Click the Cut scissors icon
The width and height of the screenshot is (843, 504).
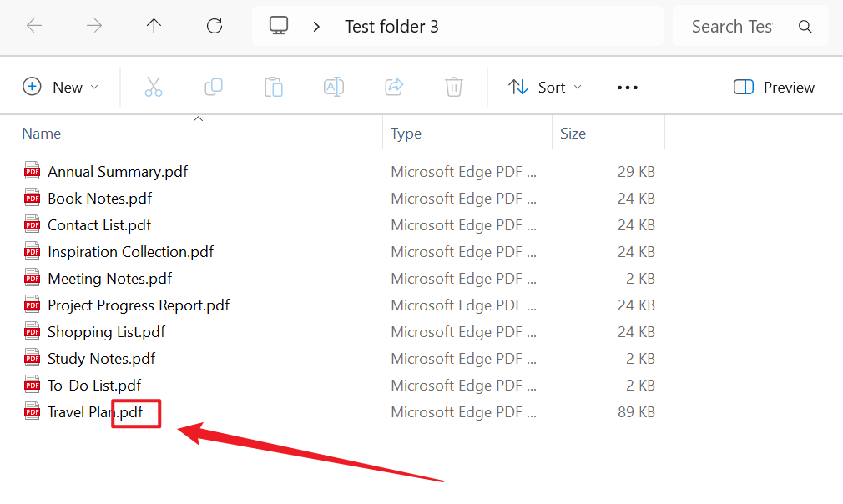pyautogui.click(x=154, y=87)
